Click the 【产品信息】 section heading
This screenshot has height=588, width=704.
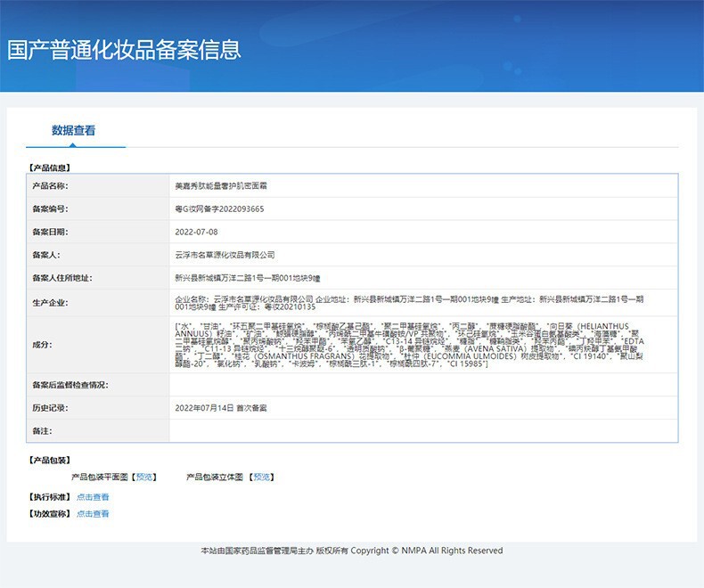click(49, 167)
